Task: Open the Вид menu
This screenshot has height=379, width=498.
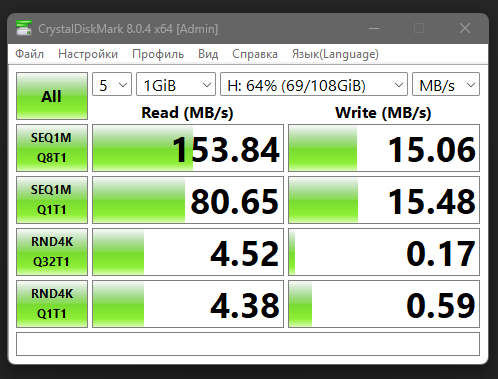Action: coord(208,54)
